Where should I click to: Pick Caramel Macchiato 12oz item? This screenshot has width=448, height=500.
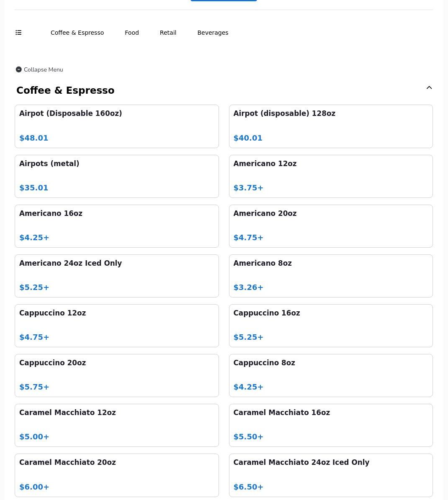(x=117, y=425)
